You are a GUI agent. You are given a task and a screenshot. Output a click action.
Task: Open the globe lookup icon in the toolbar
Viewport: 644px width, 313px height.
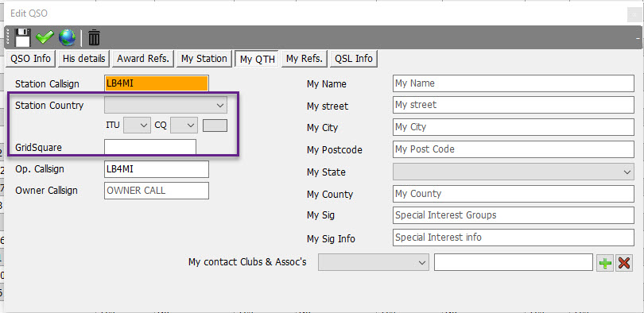tap(67, 37)
